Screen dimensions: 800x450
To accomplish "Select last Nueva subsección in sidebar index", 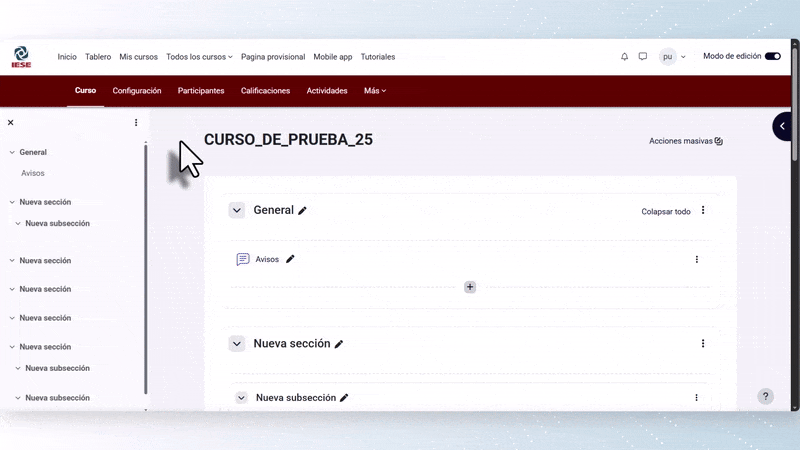I will 58,397.
